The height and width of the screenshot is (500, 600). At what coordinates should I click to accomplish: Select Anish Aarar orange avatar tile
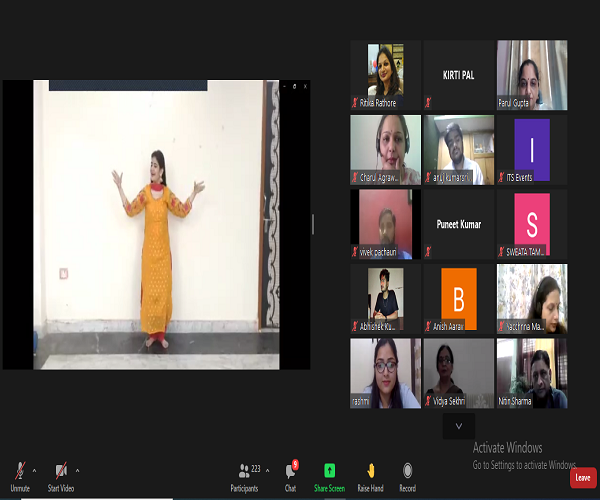(x=459, y=299)
